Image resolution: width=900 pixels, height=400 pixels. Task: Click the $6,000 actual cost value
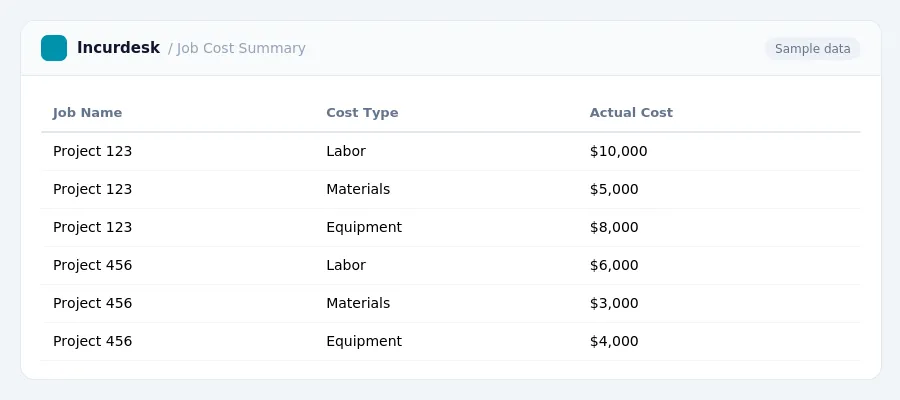point(614,265)
